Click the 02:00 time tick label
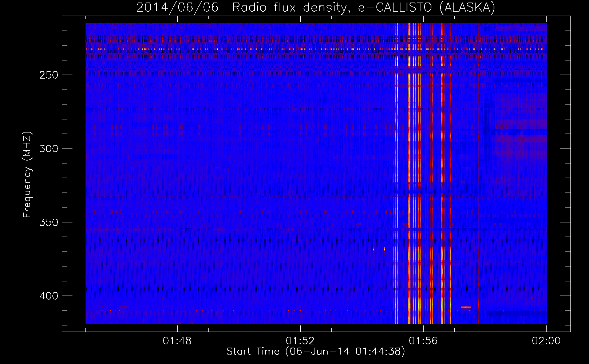Screen dimensions: 589x364 pyautogui.click(x=546, y=341)
